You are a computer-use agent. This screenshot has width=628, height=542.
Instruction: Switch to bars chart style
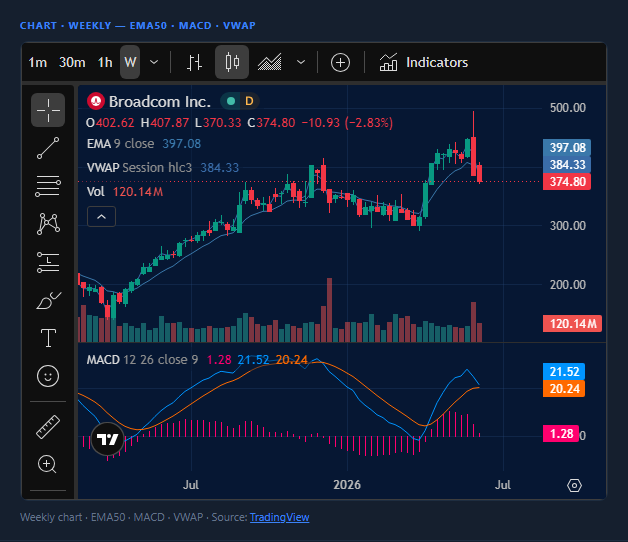tap(194, 62)
